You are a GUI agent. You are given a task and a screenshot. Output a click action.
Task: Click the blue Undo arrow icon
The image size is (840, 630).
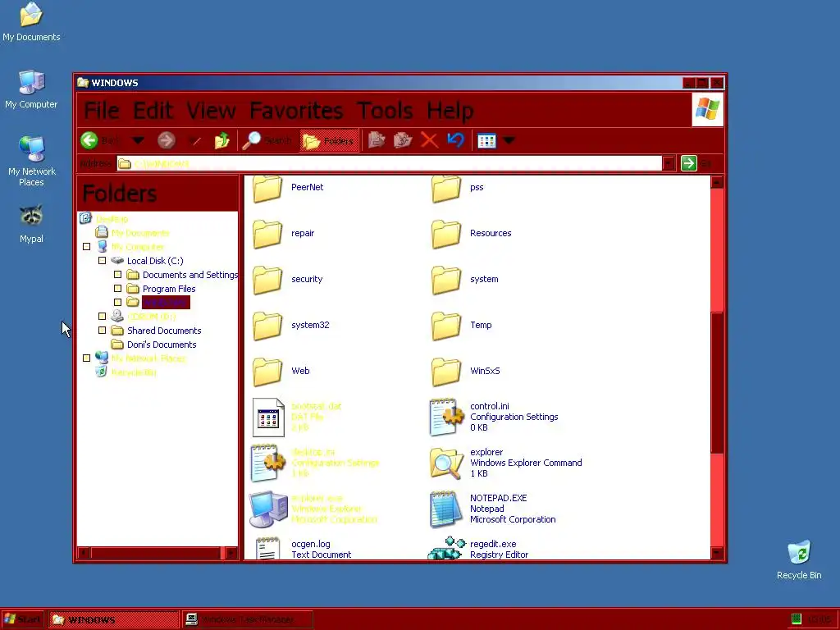(x=455, y=140)
